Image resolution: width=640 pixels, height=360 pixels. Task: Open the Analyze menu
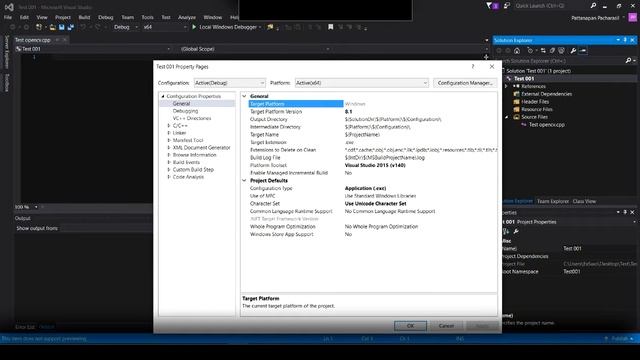[x=187, y=18]
